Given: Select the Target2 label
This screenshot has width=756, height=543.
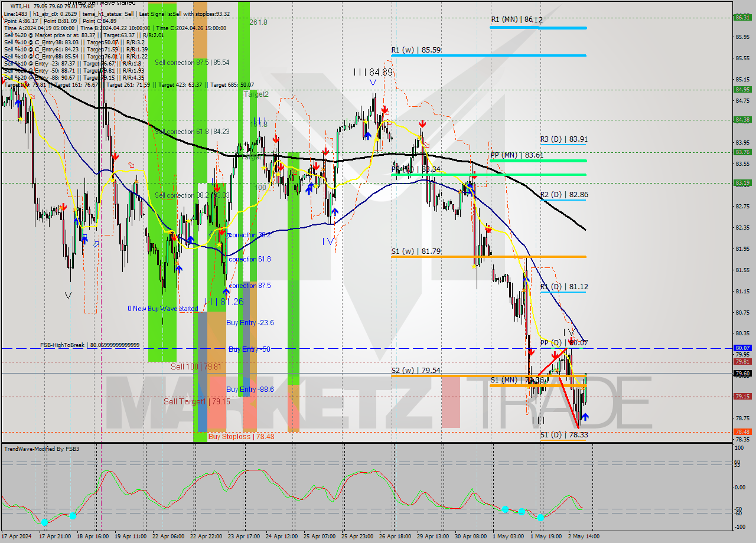Looking at the screenshot, I should click(x=256, y=94).
